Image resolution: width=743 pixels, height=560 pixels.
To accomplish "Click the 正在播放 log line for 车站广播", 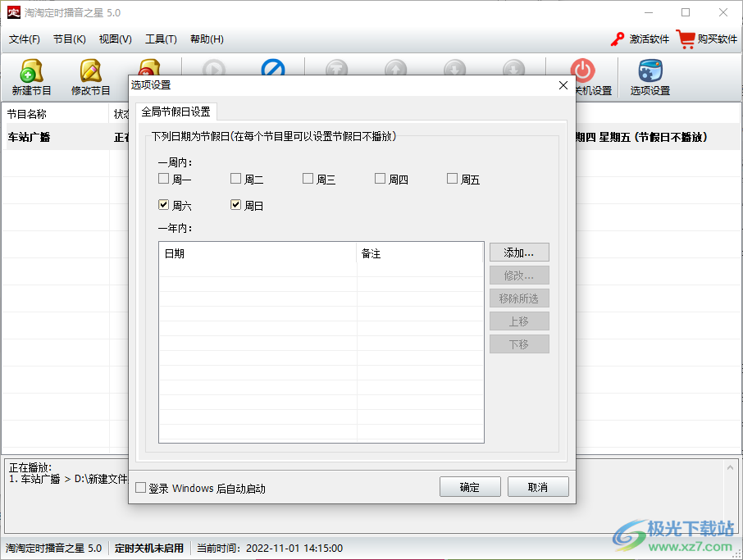I will click(68, 479).
